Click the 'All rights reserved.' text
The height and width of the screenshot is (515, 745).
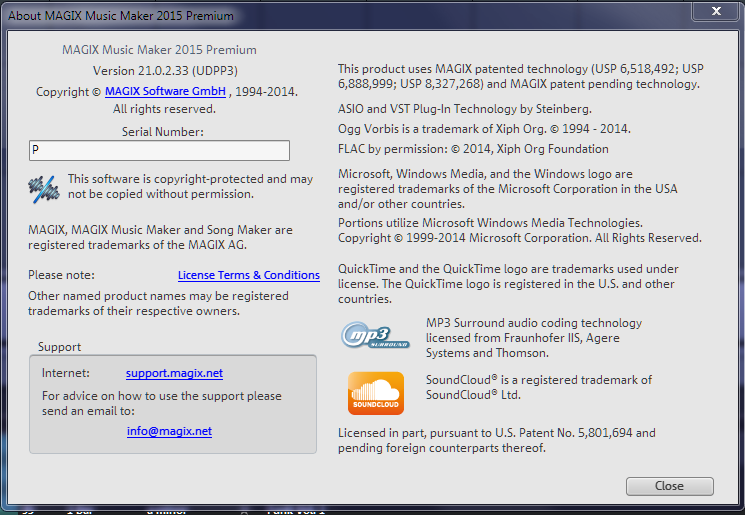click(x=164, y=109)
